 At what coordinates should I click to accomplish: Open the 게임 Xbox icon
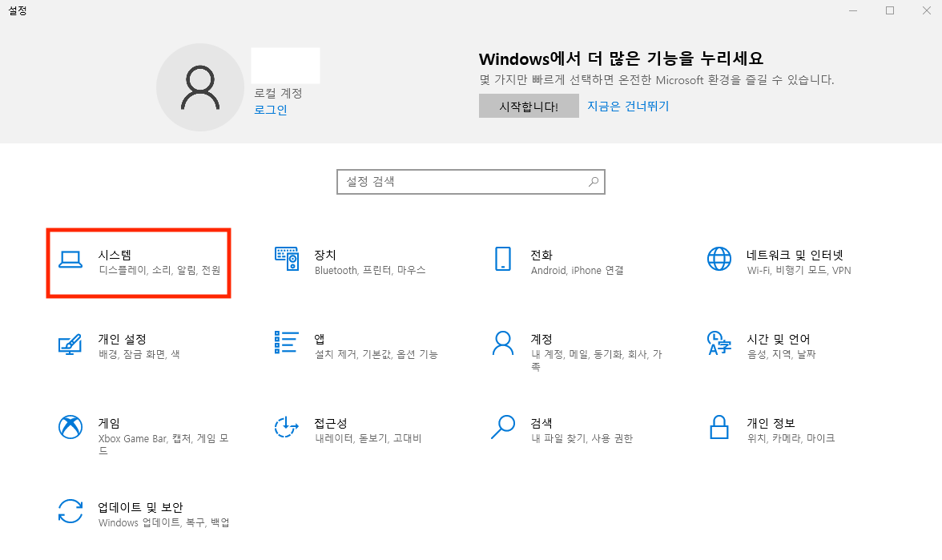pyautogui.click(x=70, y=427)
